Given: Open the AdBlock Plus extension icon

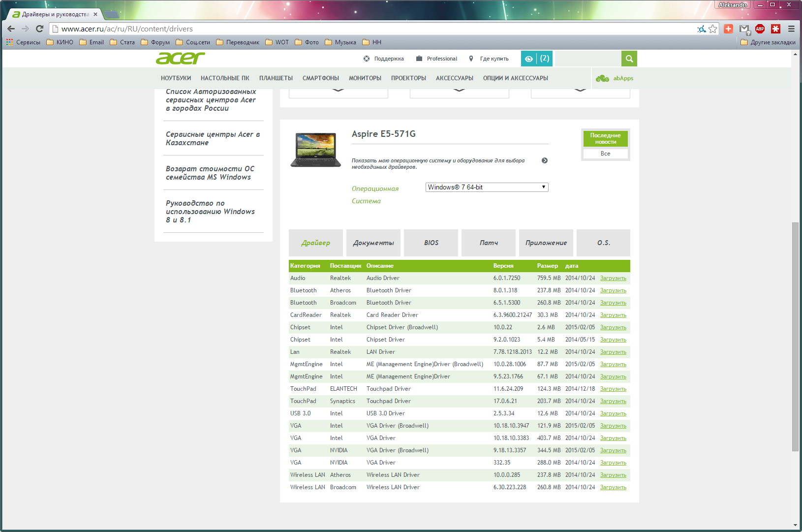Looking at the screenshot, I should [760, 29].
